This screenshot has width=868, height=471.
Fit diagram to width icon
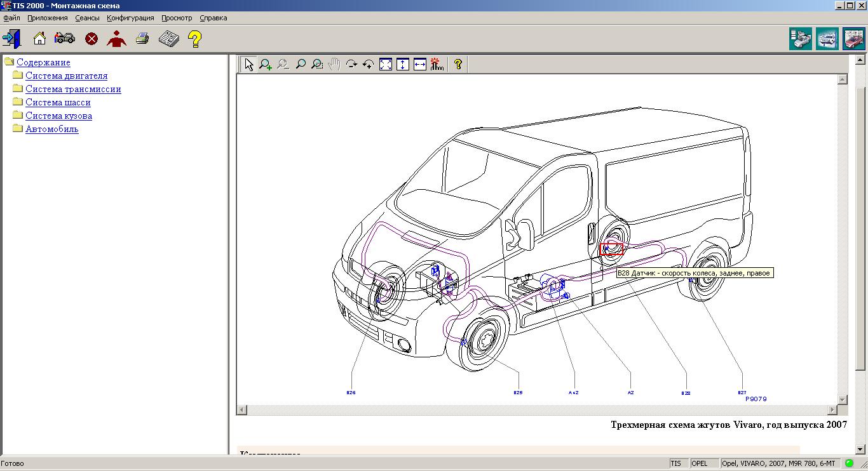420,64
